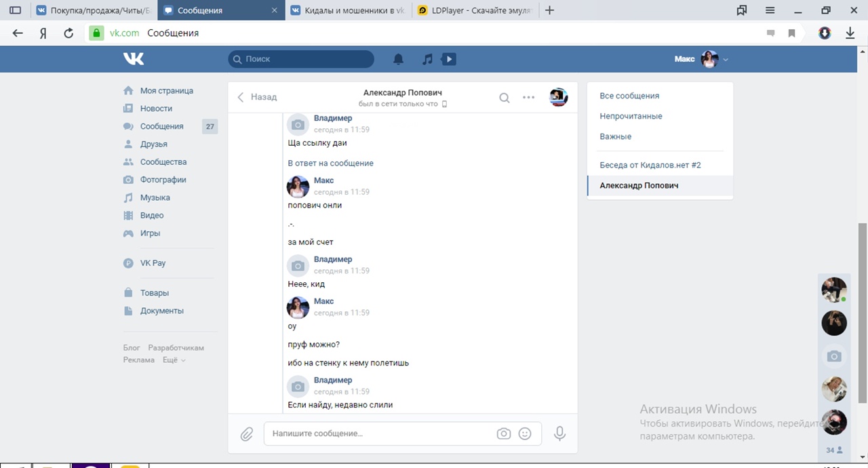Click the VK logo in header
Viewport: 868px width, 468px height.
(x=134, y=59)
